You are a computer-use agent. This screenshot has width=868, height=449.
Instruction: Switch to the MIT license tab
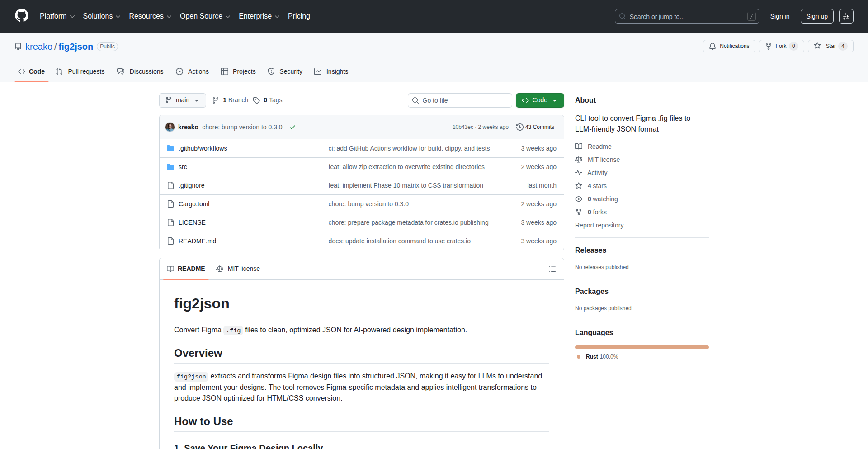coord(238,269)
